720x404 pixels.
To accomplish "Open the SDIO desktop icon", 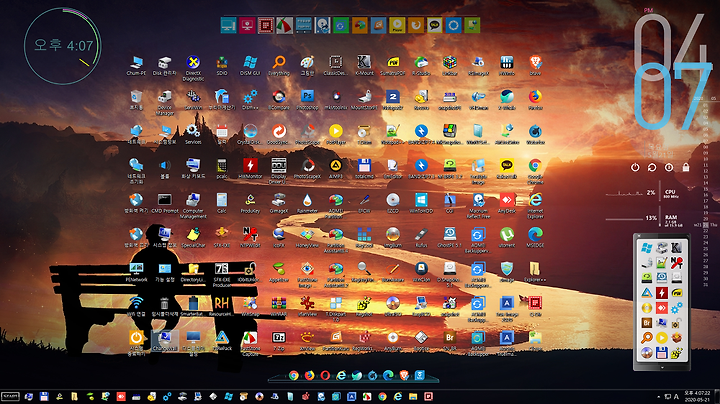I will [222, 65].
